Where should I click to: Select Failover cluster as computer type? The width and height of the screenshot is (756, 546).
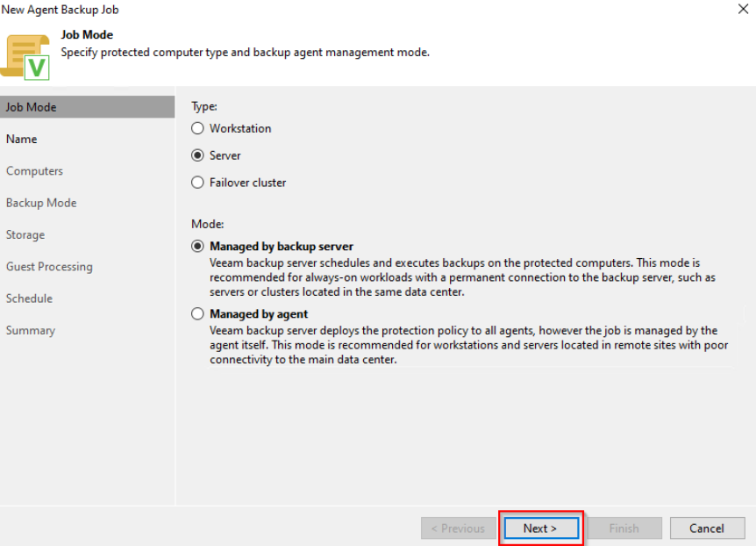[197, 183]
